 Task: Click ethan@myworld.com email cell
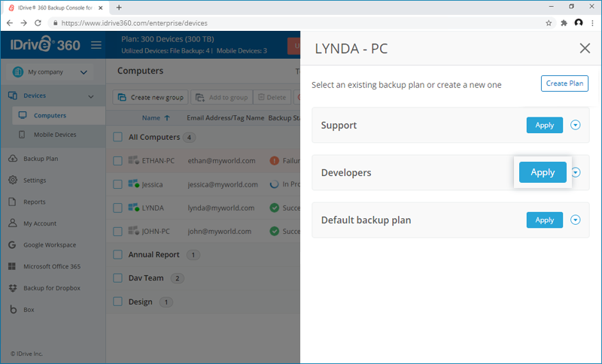221,161
